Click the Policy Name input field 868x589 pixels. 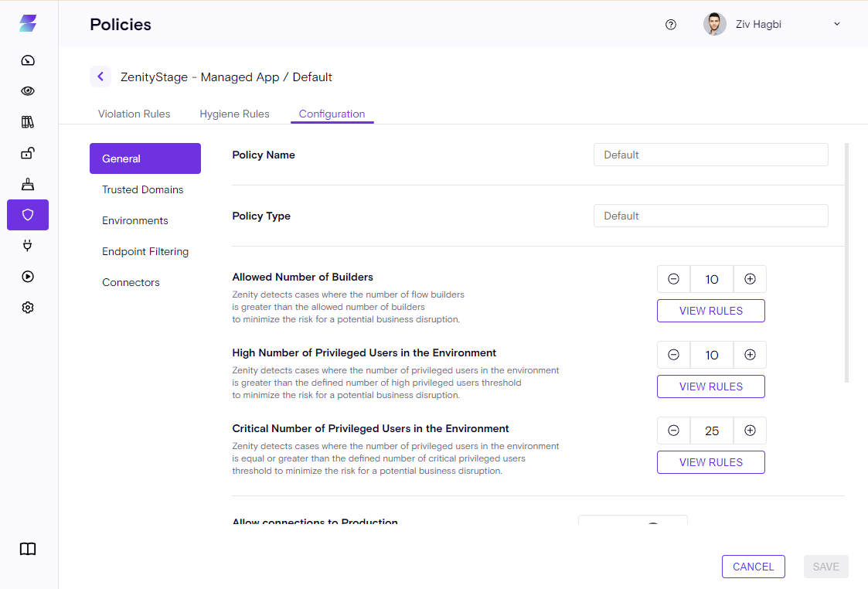coord(710,155)
